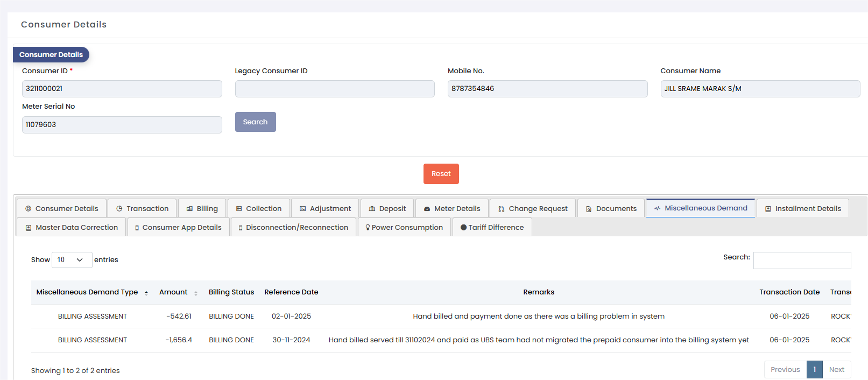Screen dimensions: 868x380
Task: Click the Transaction Date column header
Action: pyautogui.click(x=789, y=292)
